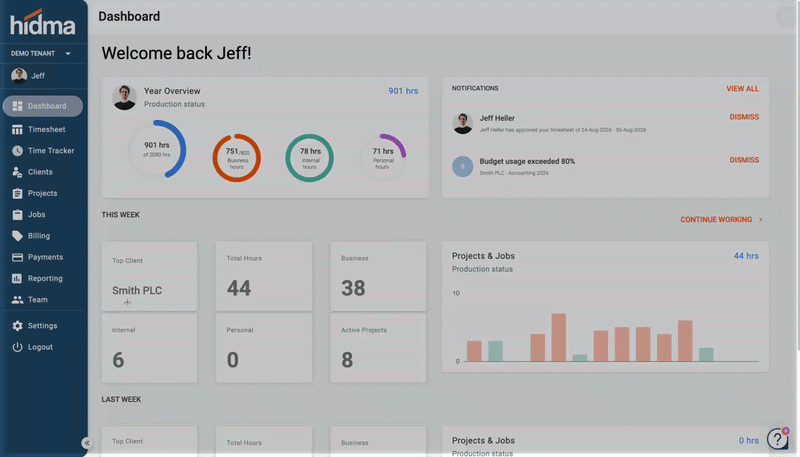The image size is (800, 457).
Task: Click the Continue Working arrow chevron
Action: [x=760, y=219]
